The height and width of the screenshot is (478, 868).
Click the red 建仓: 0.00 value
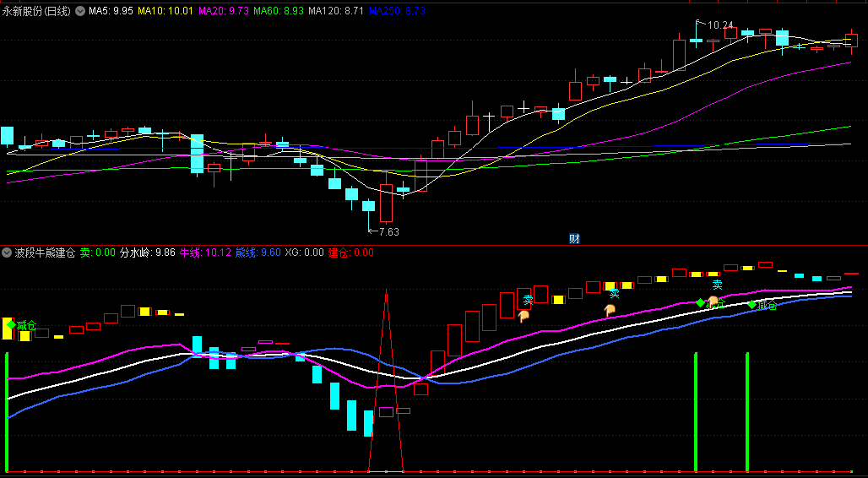(x=351, y=253)
